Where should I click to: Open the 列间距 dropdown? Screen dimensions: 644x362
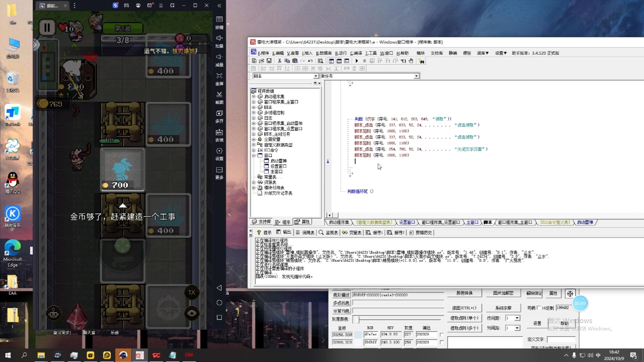517,328
